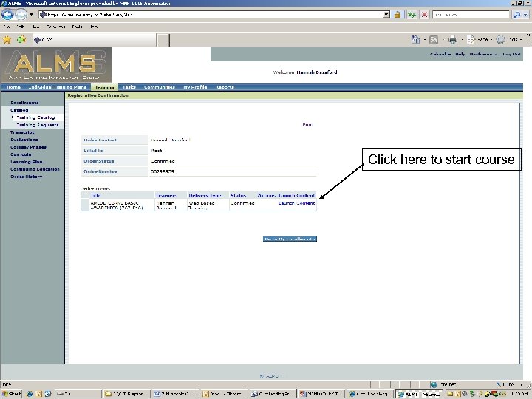Expand the address bar URL dropdown arrow
Viewport: 532px width, 399px height.
[386, 15]
